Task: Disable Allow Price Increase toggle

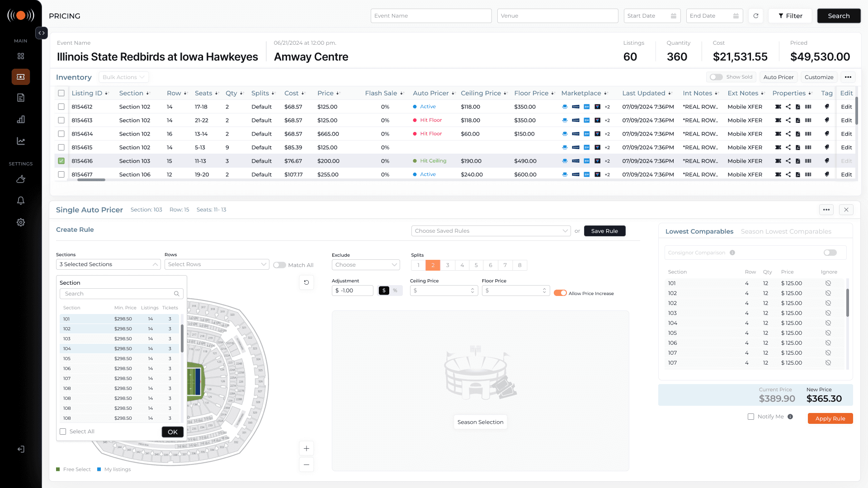Action: [x=560, y=293]
